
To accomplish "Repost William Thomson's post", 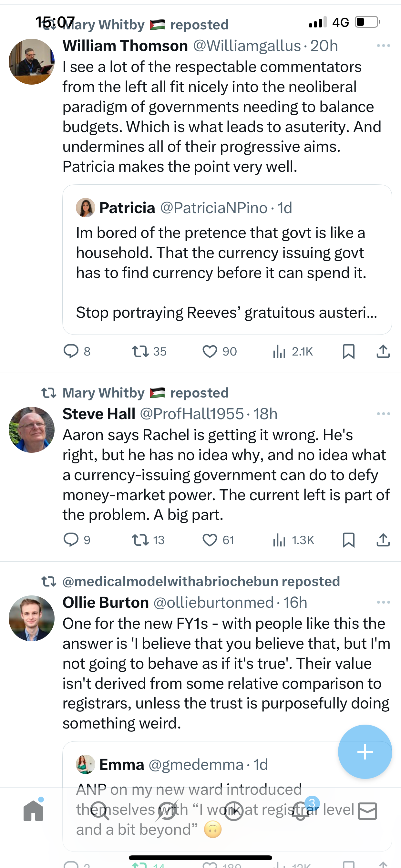I will (x=140, y=351).
